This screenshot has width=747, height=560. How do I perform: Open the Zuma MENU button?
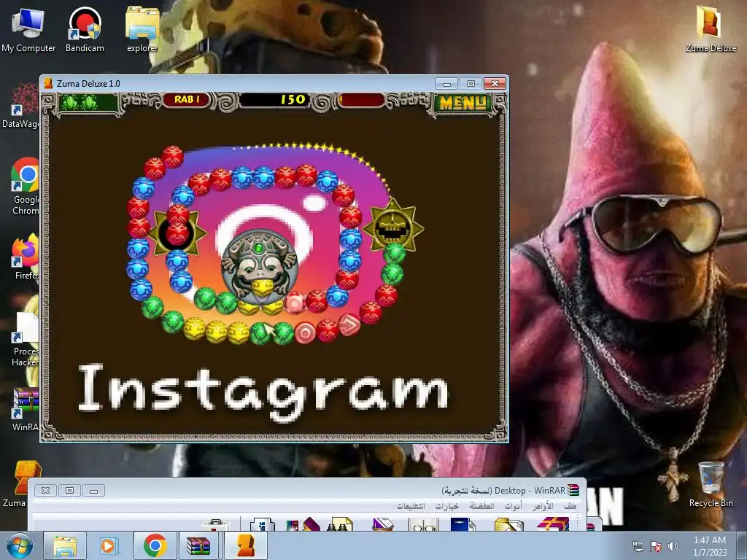coord(462,102)
